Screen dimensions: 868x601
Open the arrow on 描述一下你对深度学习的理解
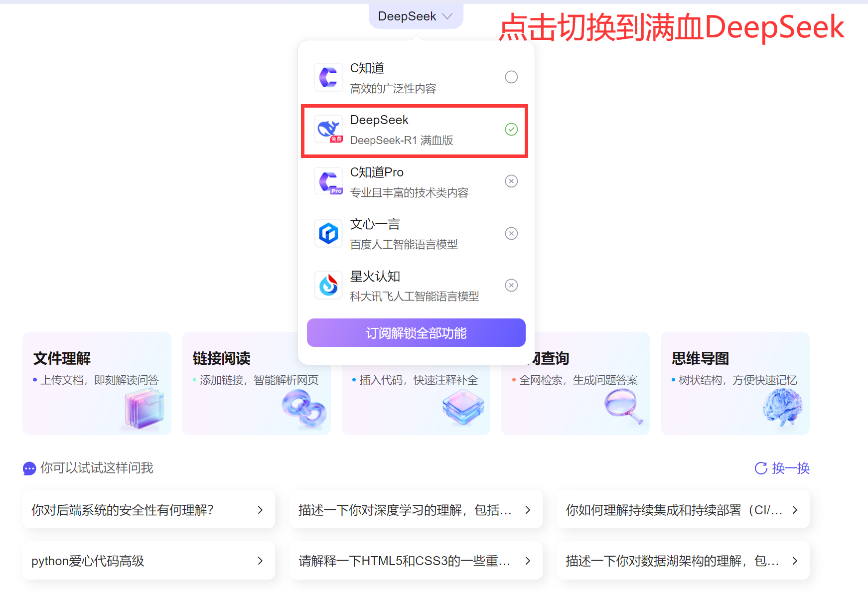click(x=528, y=510)
